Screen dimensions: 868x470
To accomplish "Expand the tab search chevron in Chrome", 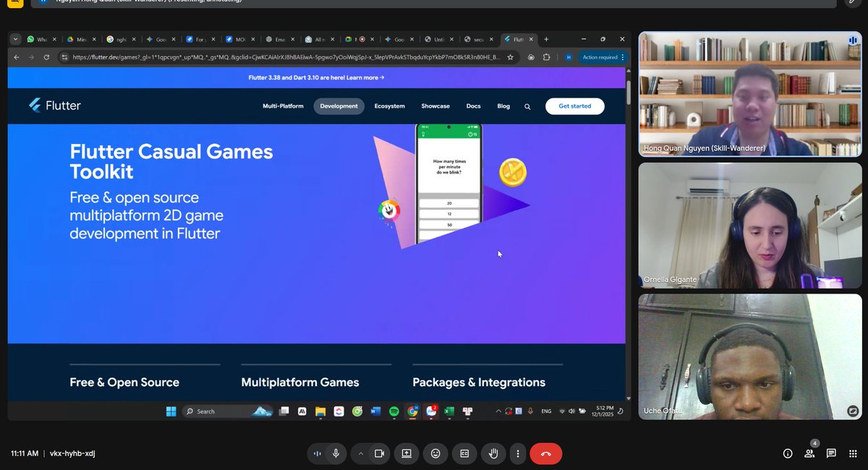I will [x=15, y=39].
